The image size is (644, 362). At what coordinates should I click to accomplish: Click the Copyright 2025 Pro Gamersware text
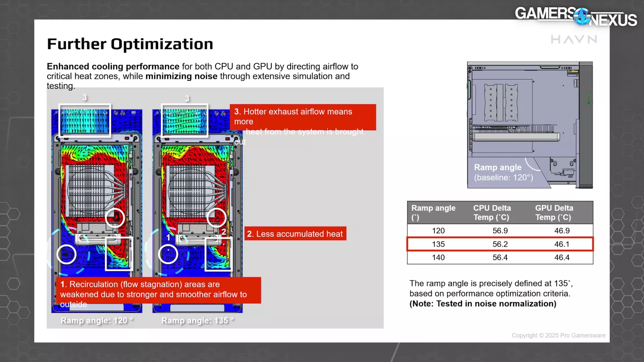click(x=558, y=335)
